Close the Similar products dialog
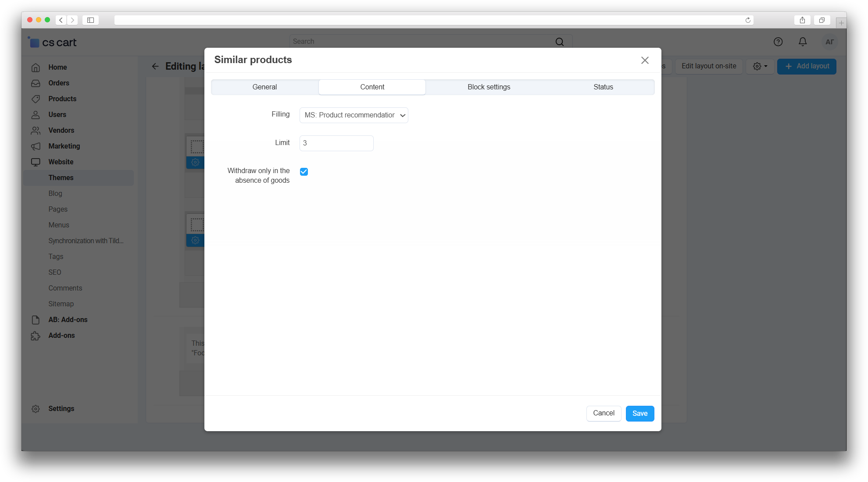The height and width of the screenshot is (482, 868). (x=645, y=60)
